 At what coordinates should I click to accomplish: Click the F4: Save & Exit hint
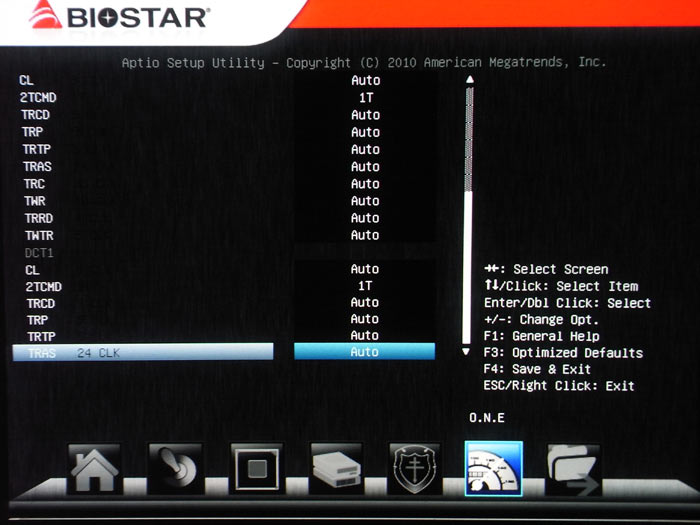(537, 369)
